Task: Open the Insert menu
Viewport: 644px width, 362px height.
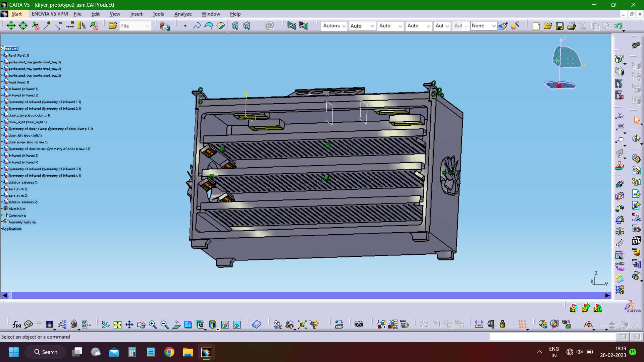Action: click(x=136, y=14)
